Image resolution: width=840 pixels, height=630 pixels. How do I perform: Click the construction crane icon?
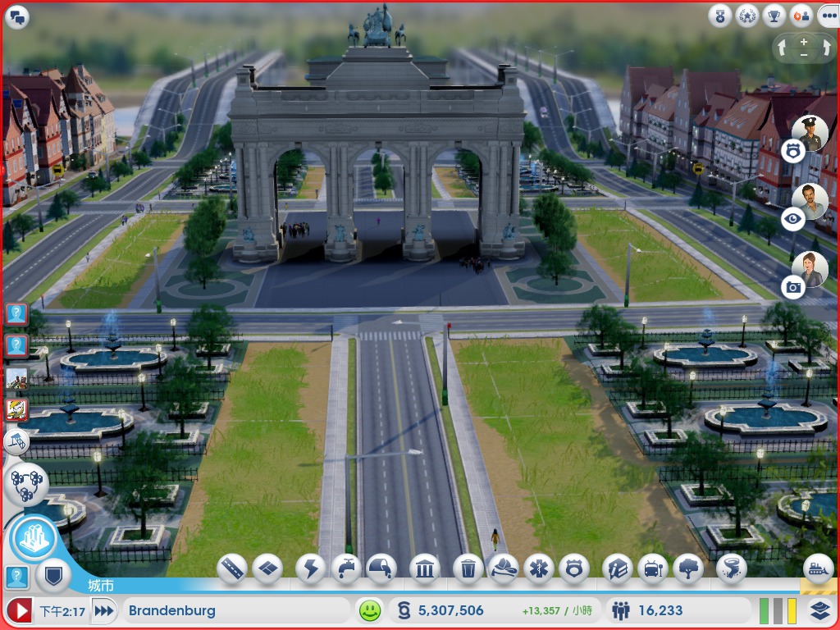tap(16, 442)
